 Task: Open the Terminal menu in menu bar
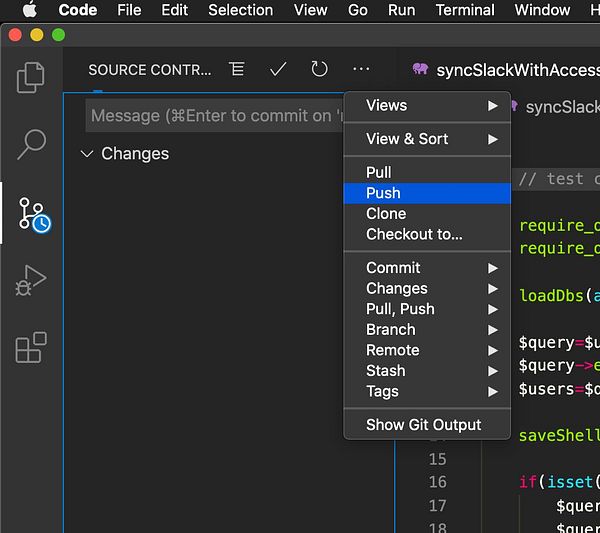(x=465, y=10)
